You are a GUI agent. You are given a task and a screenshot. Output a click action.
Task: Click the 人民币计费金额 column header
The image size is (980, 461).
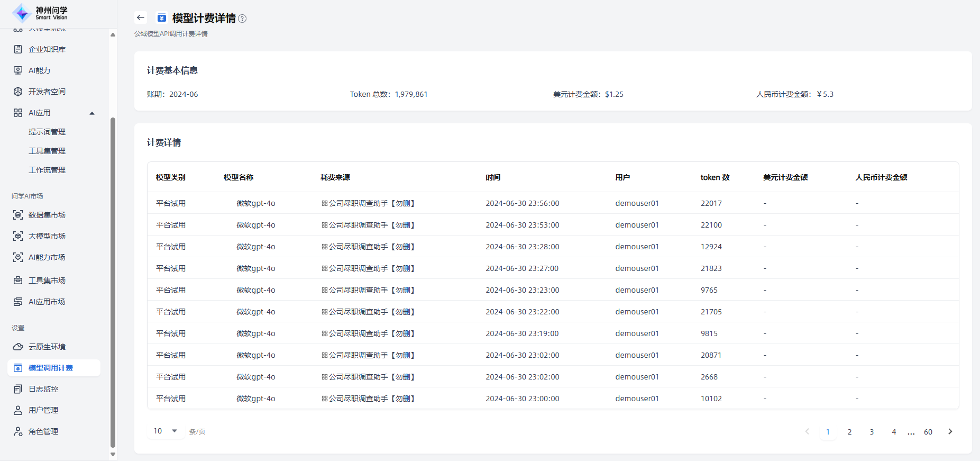tap(882, 177)
